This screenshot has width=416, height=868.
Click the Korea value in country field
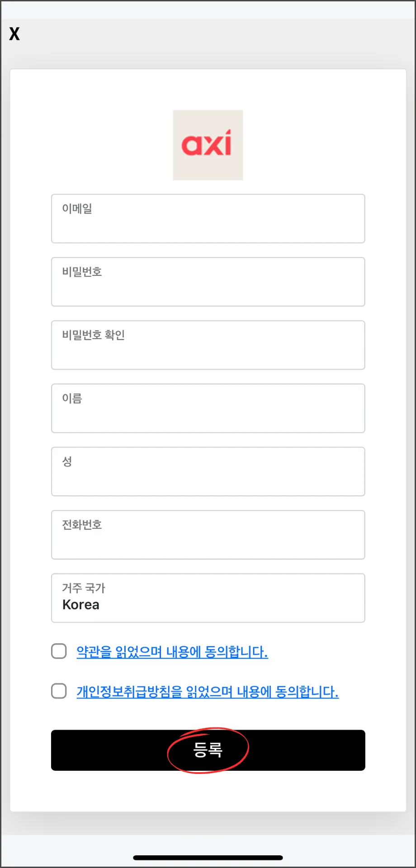[81, 605]
